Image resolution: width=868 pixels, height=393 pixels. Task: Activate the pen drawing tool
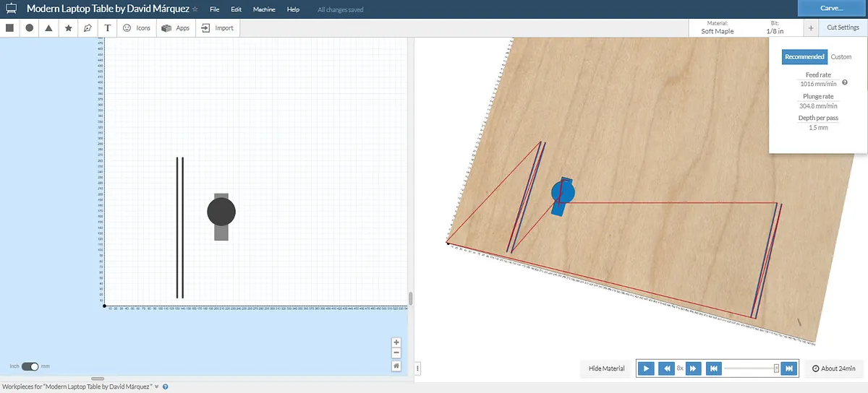coord(88,28)
